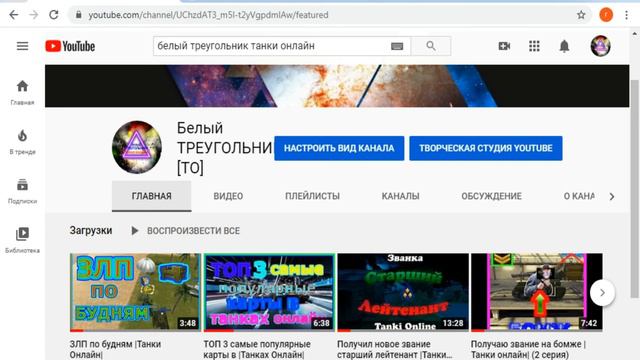Screen dimensions: 640x360
Task: Click the play icon beside Воспроизвести все
Action: 134,231
